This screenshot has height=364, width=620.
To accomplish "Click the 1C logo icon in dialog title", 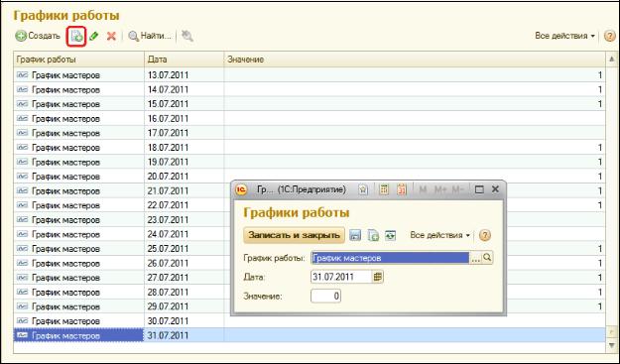I will click(x=241, y=189).
